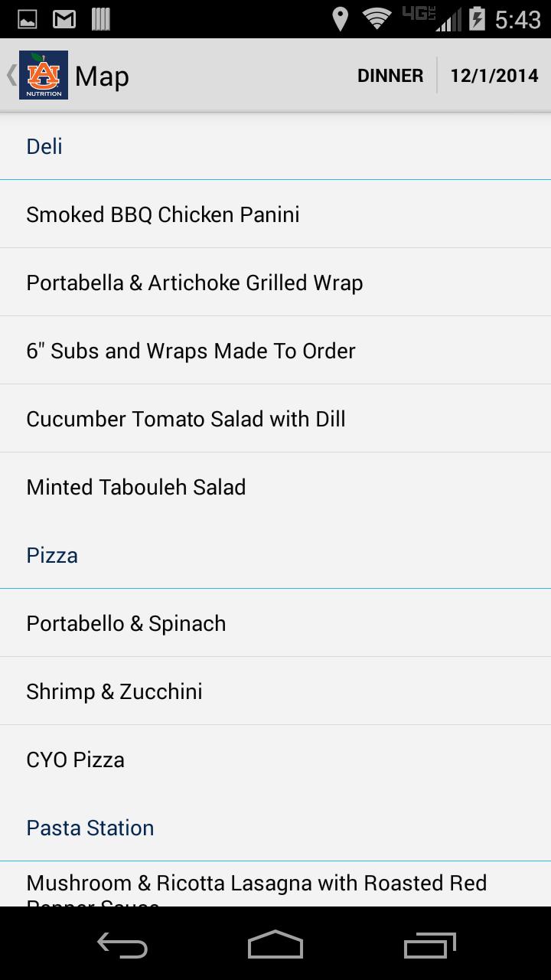The image size is (551, 980).
Task: View Cucumber Tomato Salad with Dill
Action: pyautogui.click(x=186, y=419)
